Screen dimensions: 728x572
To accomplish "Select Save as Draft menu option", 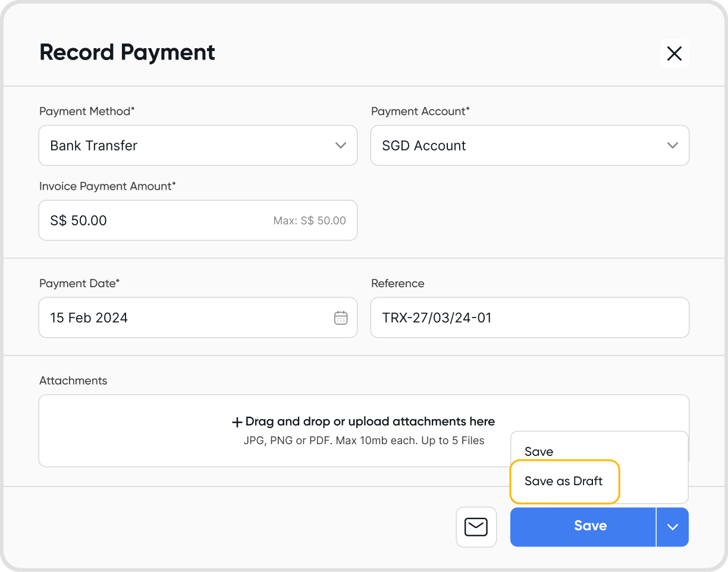I will [x=564, y=481].
